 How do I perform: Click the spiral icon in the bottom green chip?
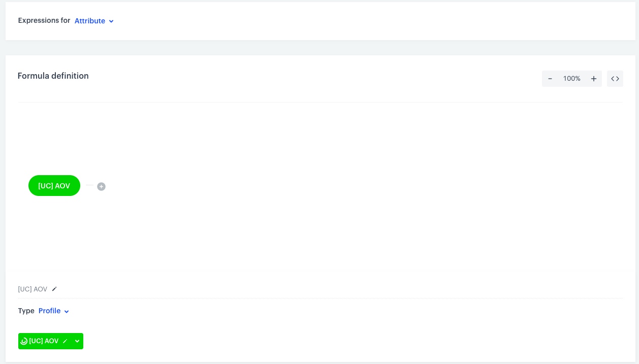tap(24, 341)
